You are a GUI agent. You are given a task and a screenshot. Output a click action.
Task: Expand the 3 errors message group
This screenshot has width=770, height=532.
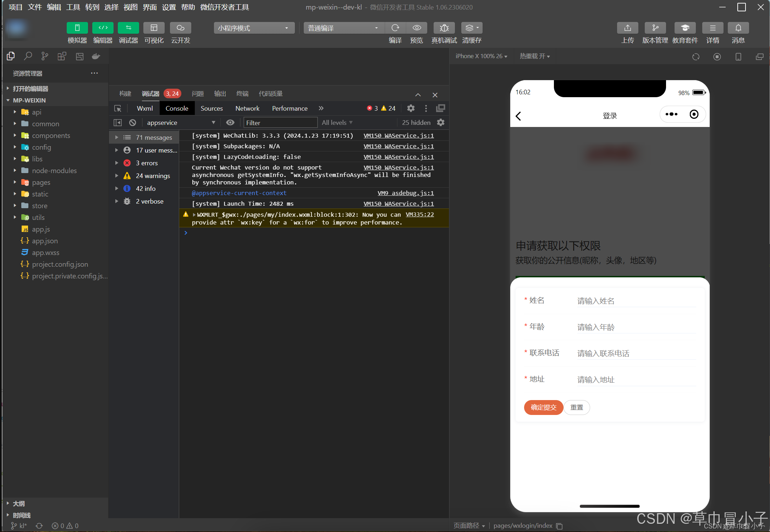pos(116,163)
